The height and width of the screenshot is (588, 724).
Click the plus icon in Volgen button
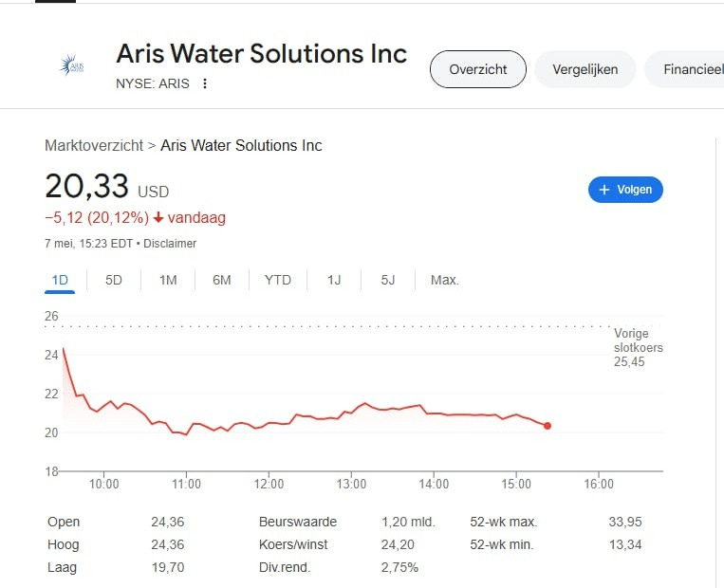(603, 190)
